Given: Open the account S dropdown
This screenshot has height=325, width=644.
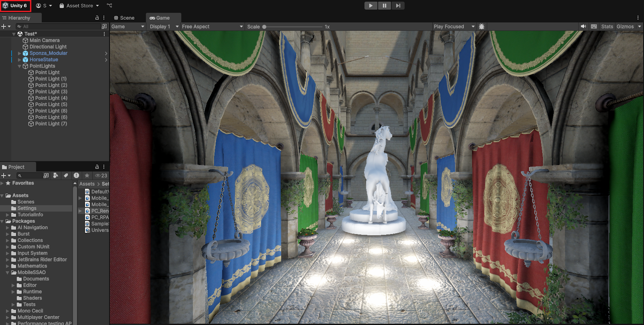Looking at the screenshot, I should tap(44, 6).
